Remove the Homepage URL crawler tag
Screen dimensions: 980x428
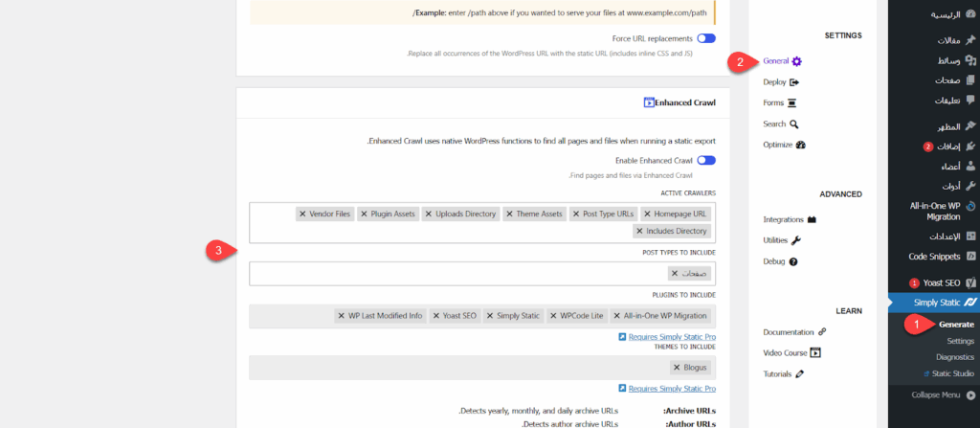point(648,214)
